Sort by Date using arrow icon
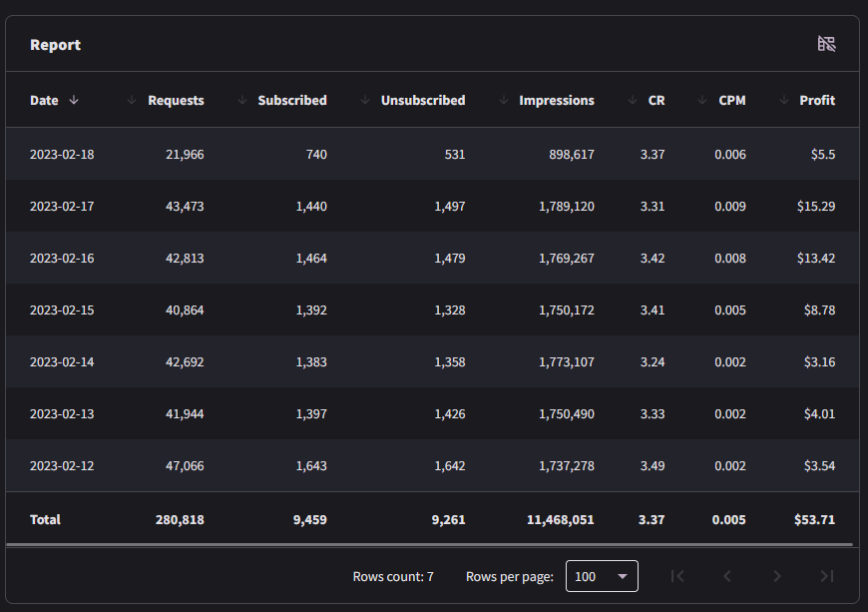The width and height of the screenshot is (868, 612). (74, 100)
